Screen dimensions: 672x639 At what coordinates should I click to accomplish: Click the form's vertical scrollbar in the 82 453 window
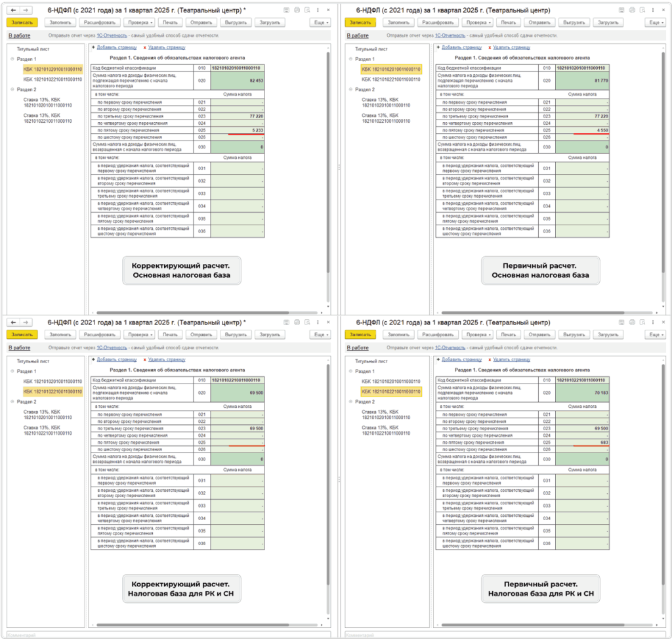[x=327, y=164]
